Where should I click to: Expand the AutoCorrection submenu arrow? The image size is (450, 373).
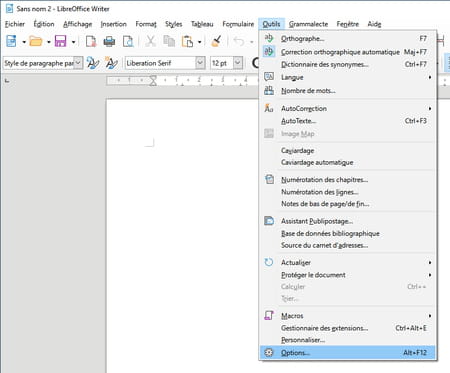tap(430, 108)
